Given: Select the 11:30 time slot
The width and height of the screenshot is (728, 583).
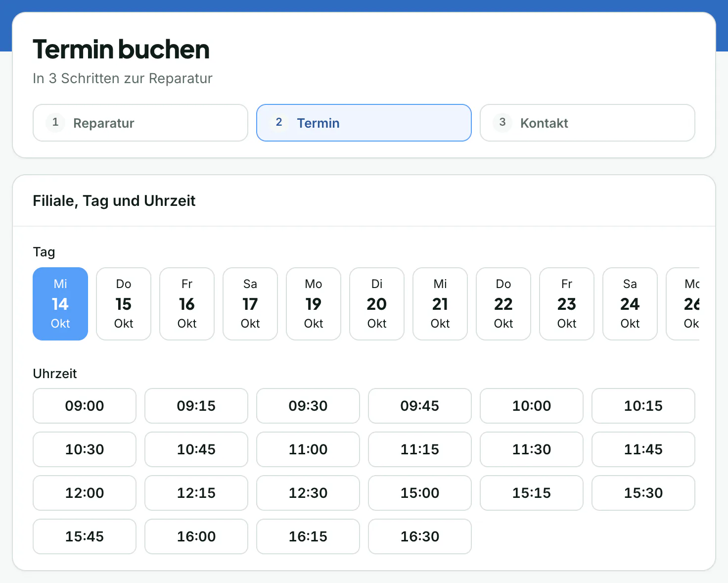Looking at the screenshot, I should [x=532, y=449].
